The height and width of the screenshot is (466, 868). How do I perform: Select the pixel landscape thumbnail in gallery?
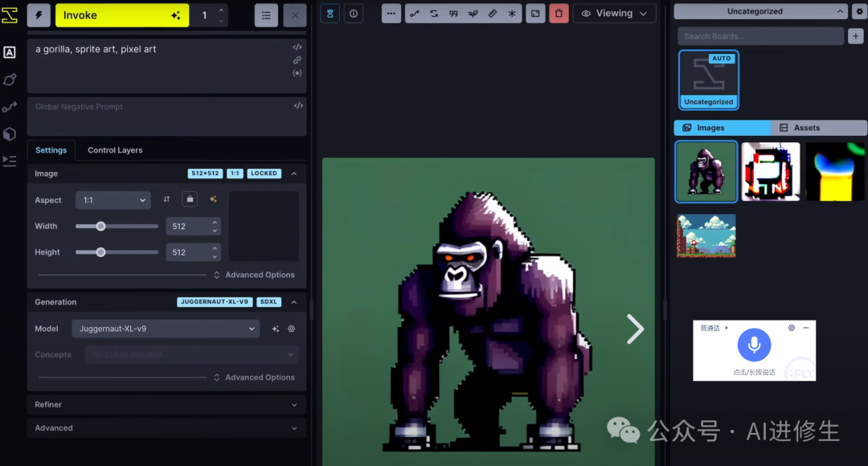706,235
